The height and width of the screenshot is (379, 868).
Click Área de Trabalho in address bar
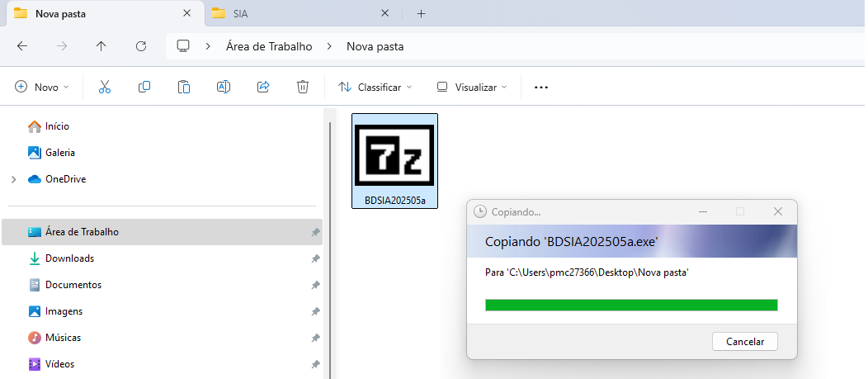269,46
